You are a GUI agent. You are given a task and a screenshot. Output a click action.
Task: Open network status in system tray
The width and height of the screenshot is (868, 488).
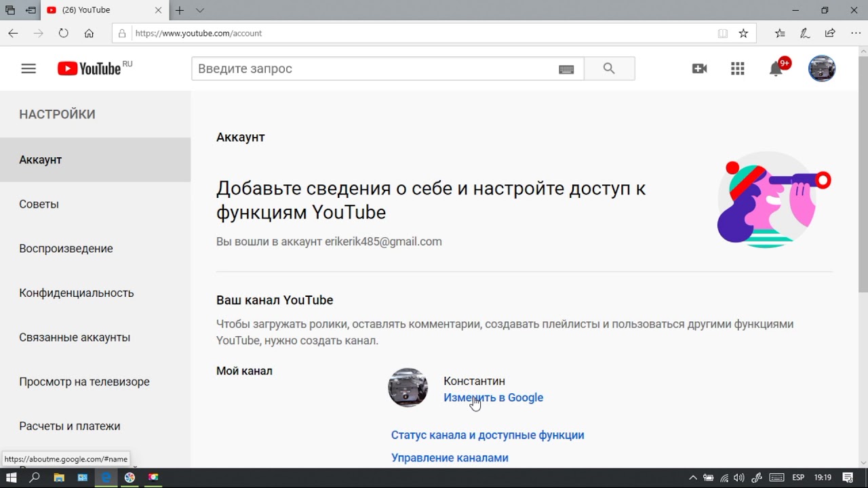coord(724,477)
